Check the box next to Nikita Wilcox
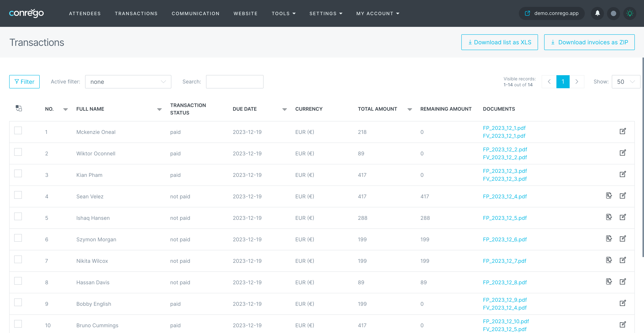The height and width of the screenshot is (333, 644). [18, 260]
